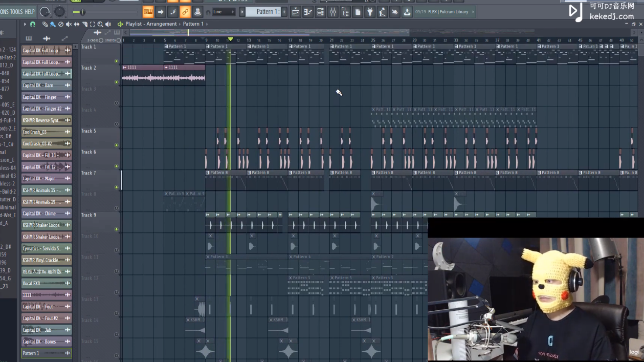This screenshot has width=644, height=362.
Task: Open the HELP menu
Action: pyautogui.click(x=30, y=12)
